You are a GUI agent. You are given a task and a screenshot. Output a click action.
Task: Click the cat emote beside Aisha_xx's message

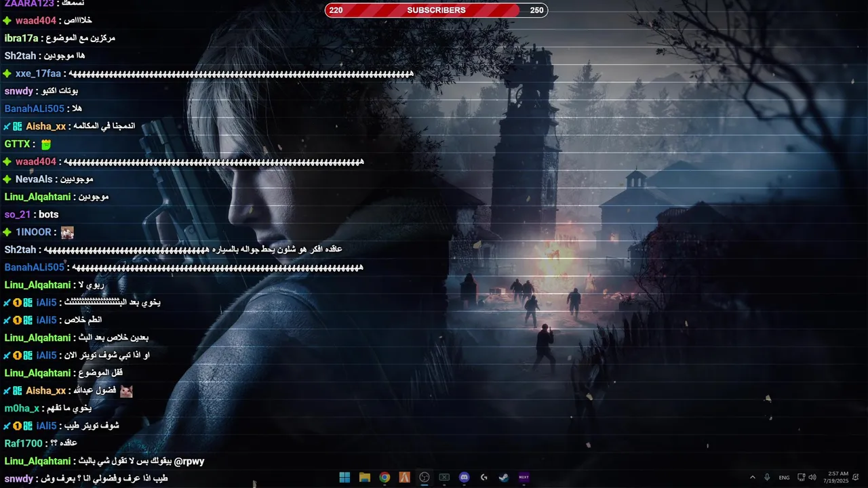[x=126, y=391]
